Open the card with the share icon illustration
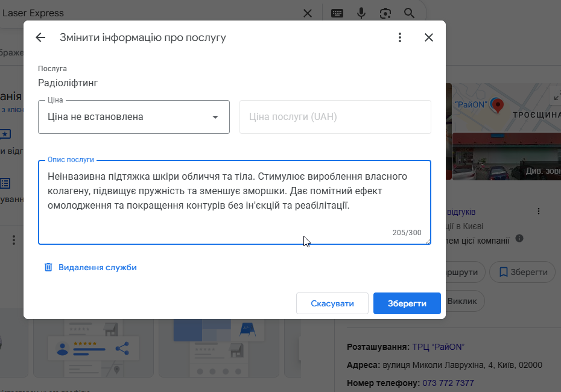This screenshot has width=561, height=392. (x=93, y=349)
